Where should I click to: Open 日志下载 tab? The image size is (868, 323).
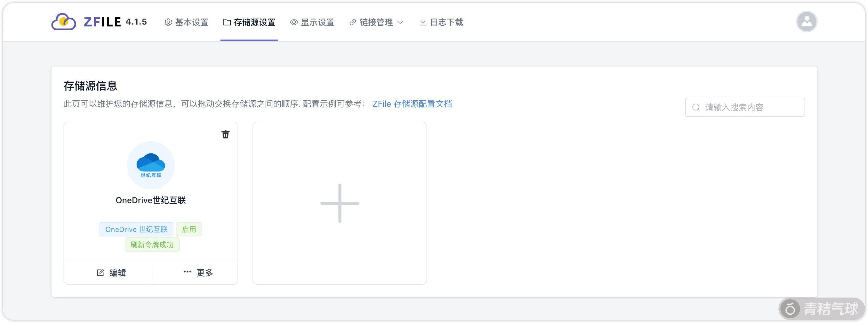[x=441, y=22]
